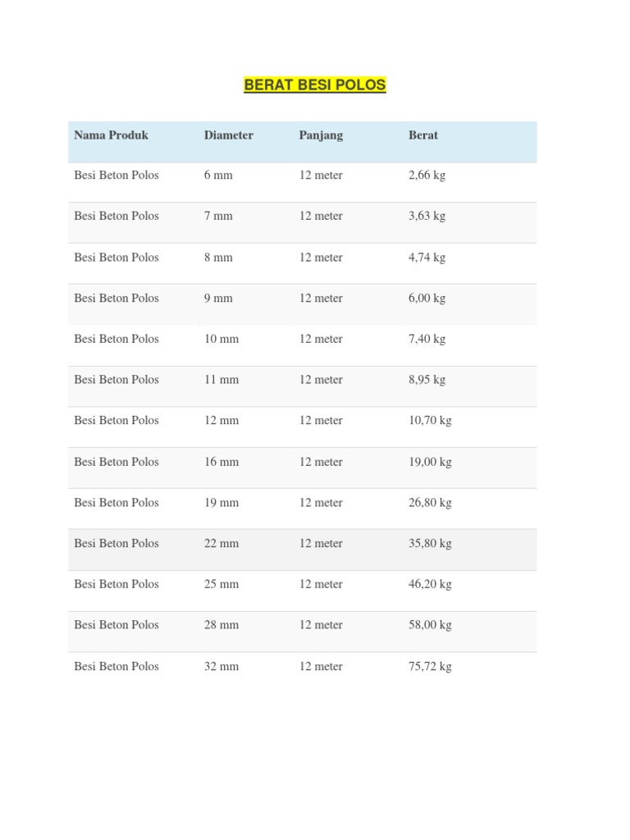The image size is (630, 840).
Task: Click the 7 mm diameter value
Action: (x=218, y=217)
